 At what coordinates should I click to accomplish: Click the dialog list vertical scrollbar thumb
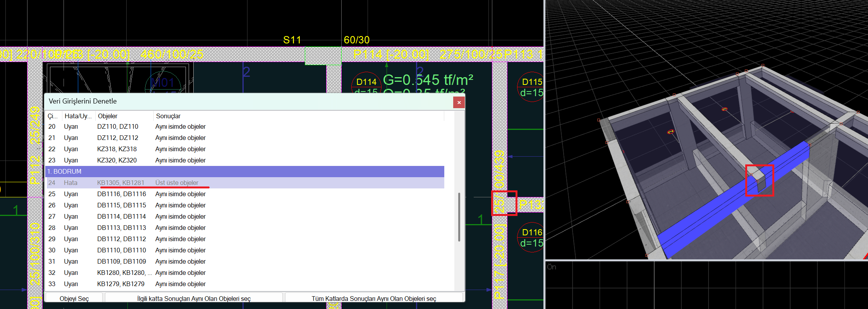(459, 217)
